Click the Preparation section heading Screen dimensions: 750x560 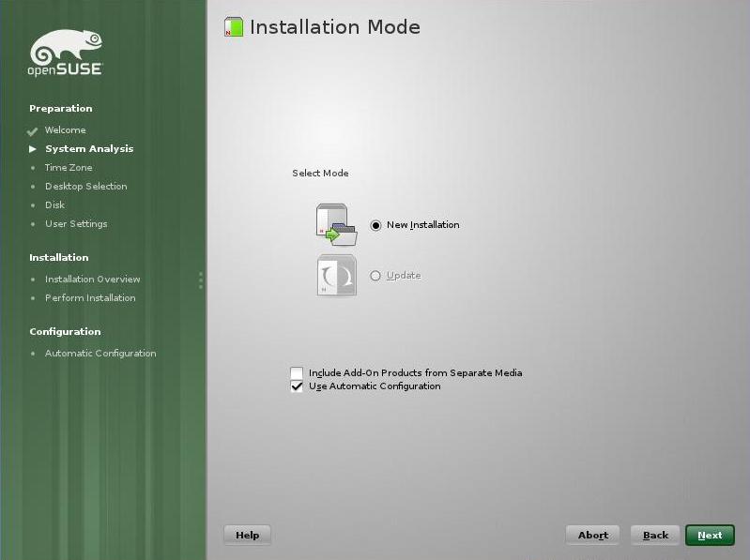pyautogui.click(x=61, y=109)
